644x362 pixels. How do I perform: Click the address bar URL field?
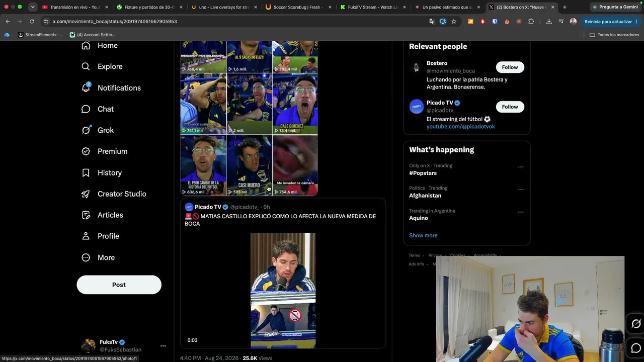(x=236, y=22)
